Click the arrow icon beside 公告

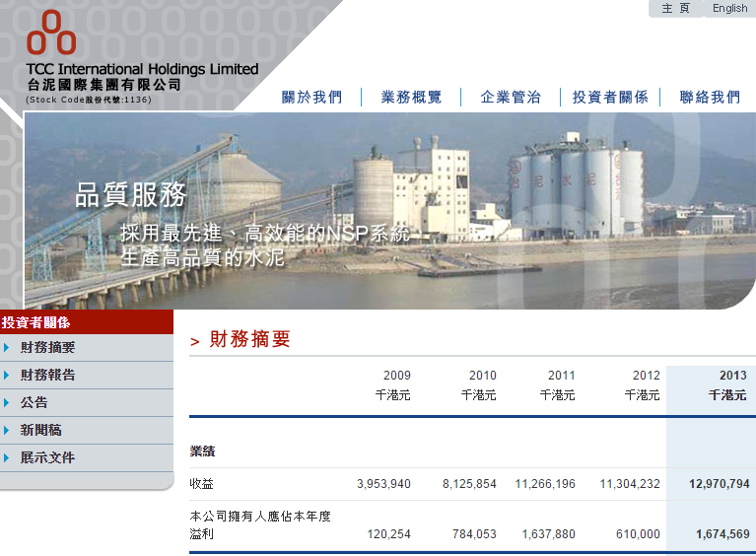click(x=7, y=403)
